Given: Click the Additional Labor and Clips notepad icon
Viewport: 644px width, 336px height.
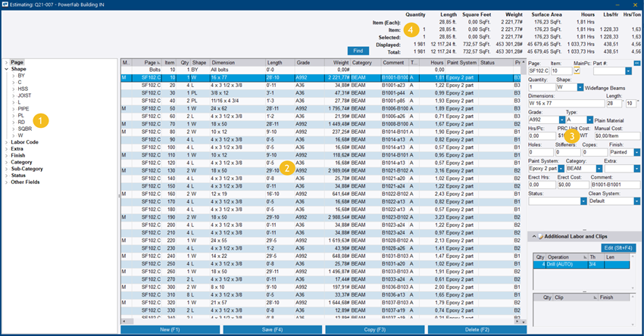Looking at the screenshot, I should 539,237.
